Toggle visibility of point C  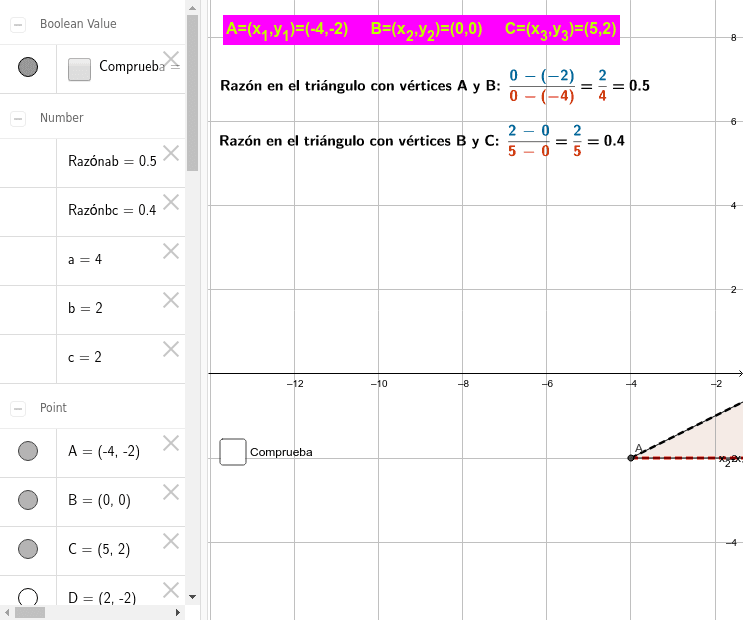[28, 549]
